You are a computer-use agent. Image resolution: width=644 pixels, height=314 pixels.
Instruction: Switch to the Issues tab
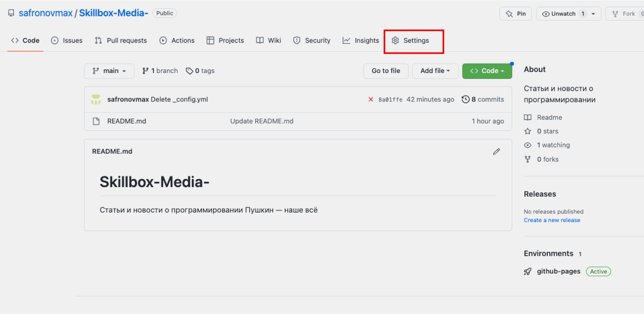click(66, 41)
